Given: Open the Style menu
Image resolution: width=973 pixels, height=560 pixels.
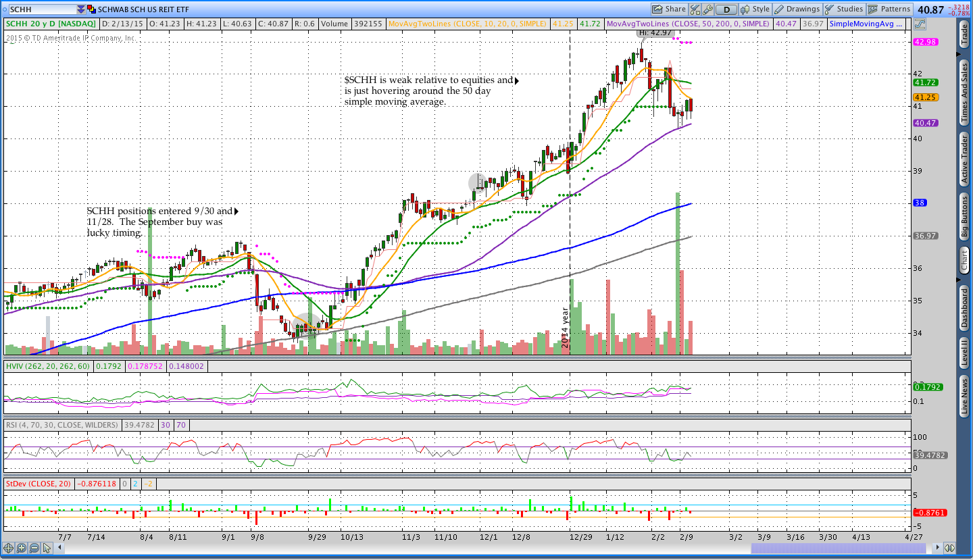Looking at the screenshot, I should click(x=755, y=9).
